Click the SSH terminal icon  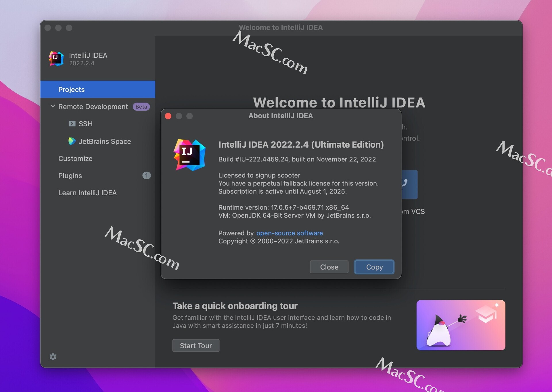[x=72, y=124]
